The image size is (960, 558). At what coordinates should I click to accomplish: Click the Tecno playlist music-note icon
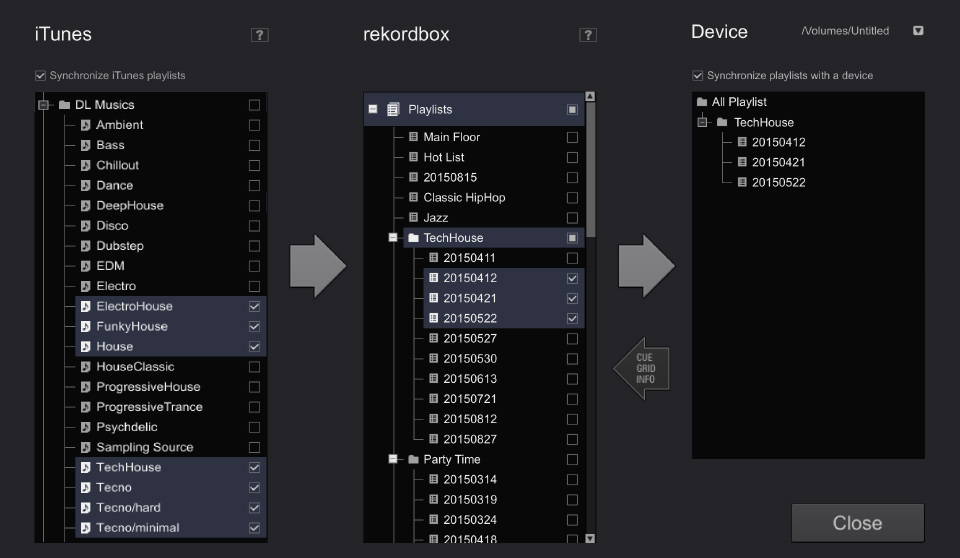click(86, 488)
